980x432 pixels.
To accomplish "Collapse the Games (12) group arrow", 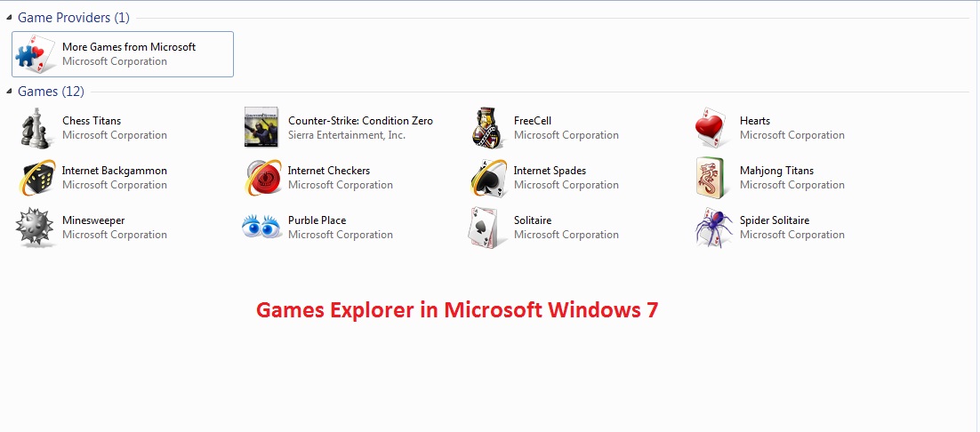I will (x=9, y=92).
